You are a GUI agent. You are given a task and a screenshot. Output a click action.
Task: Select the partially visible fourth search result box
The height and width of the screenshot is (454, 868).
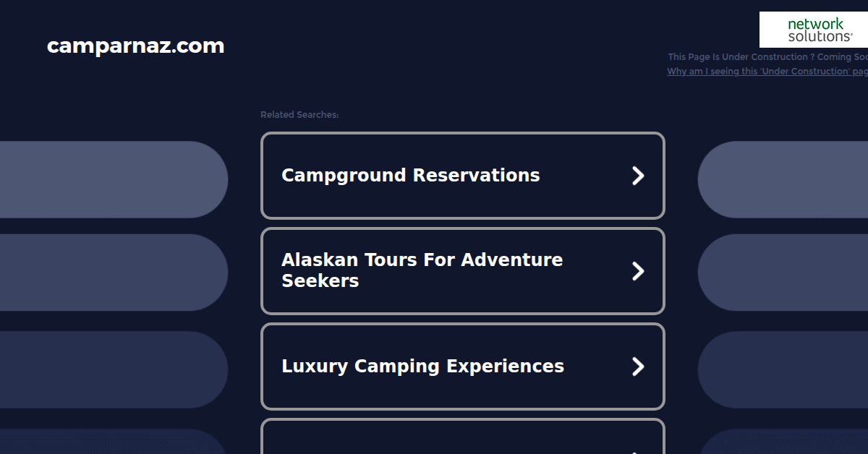[462, 438]
